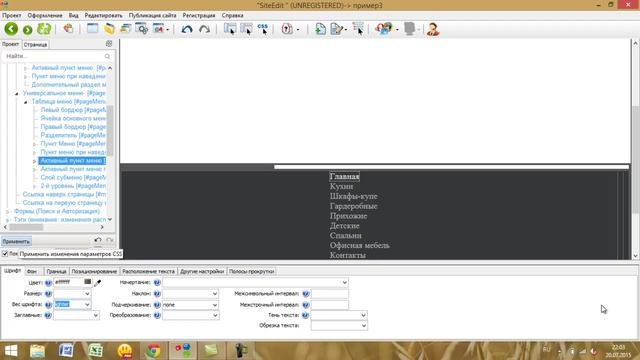Click the users and globe toolbar icon
Image resolution: width=640 pixels, height=360 pixels.
pyautogui.click(x=384, y=29)
